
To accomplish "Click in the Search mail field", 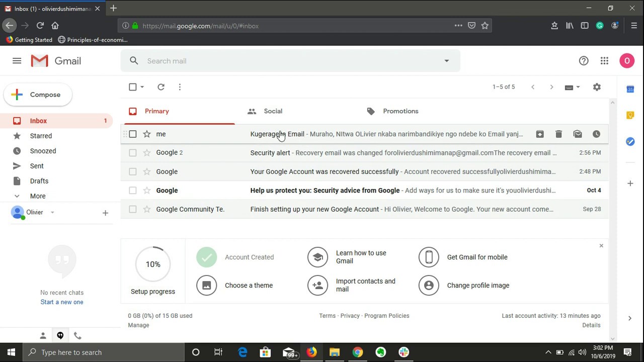I will [291, 61].
